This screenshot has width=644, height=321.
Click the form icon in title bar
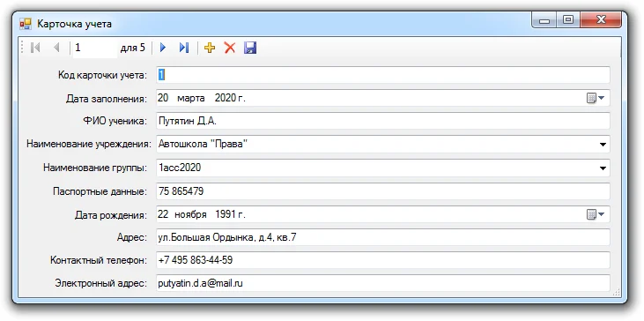(x=26, y=24)
